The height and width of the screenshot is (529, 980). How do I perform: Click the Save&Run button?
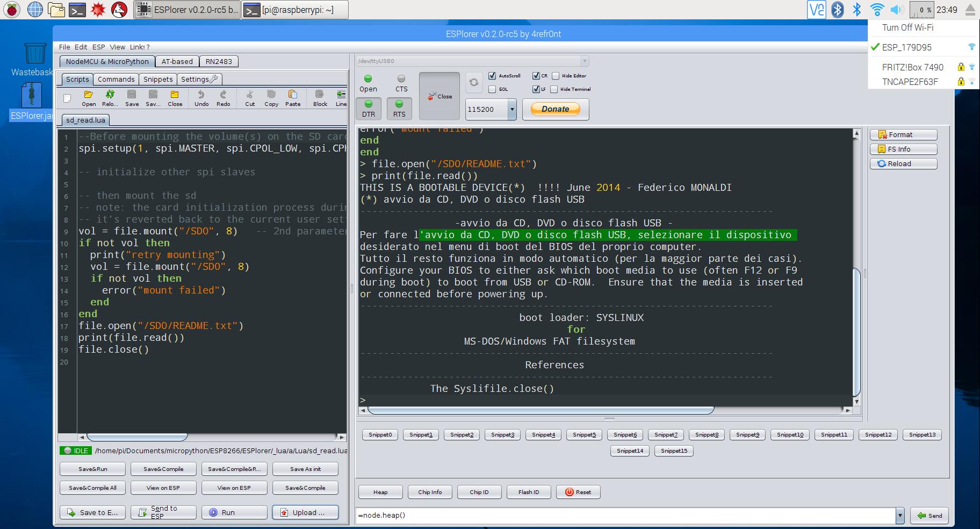coord(92,469)
